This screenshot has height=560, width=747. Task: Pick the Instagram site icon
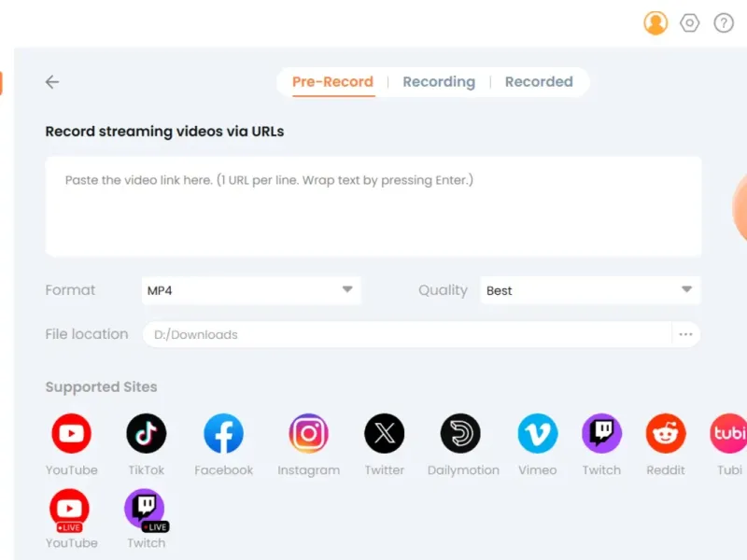click(x=309, y=433)
